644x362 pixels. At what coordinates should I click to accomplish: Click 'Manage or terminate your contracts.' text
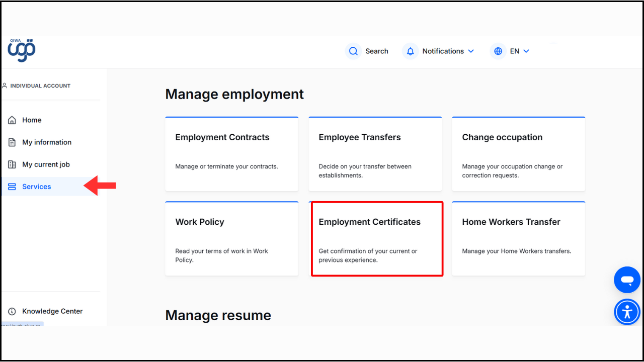226,166
